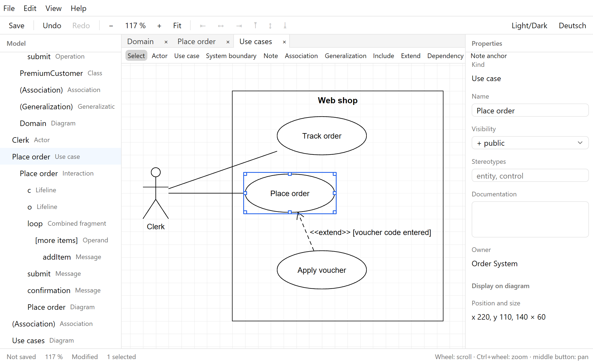This screenshot has width=593, height=364.
Task: Click the Save button
Action: (x=16, y=26)
